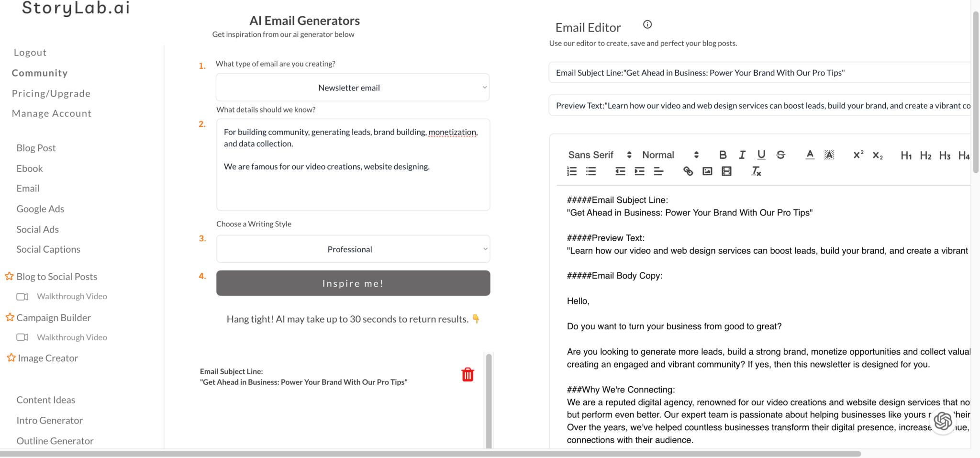This screenshot has width=980, height=458.
Task: Expand the Sans Serif font picker
Action: pos(600,155)
